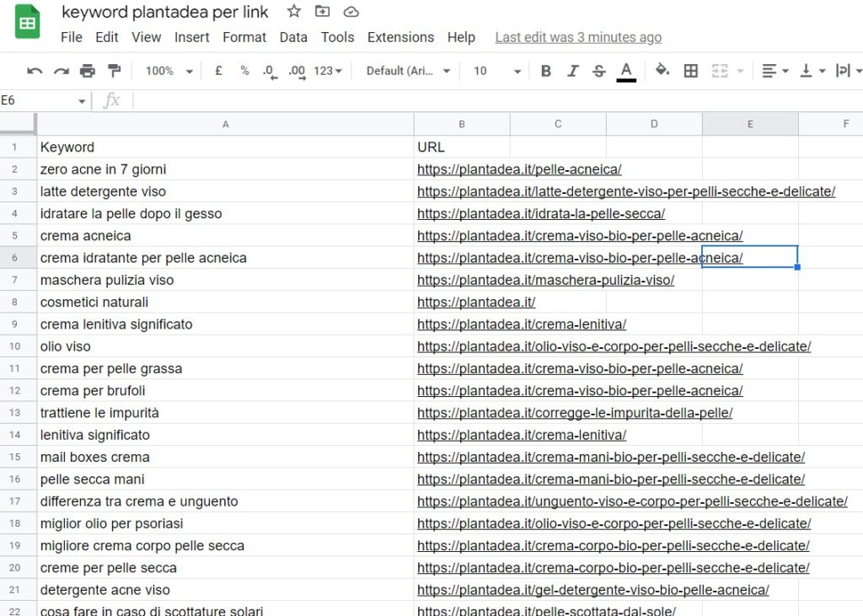Open the font size 10 dropdown
The image size is (863, 616).
[497, 71]
